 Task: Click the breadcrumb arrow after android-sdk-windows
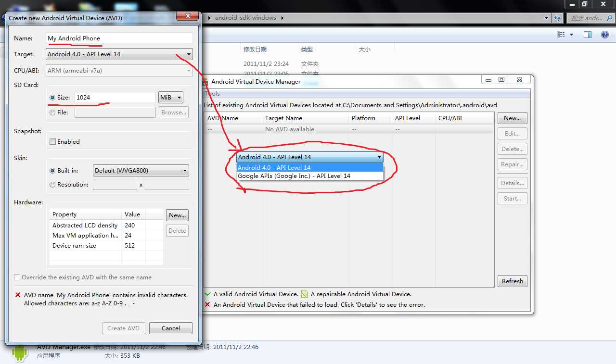click(x=282, y=18)
